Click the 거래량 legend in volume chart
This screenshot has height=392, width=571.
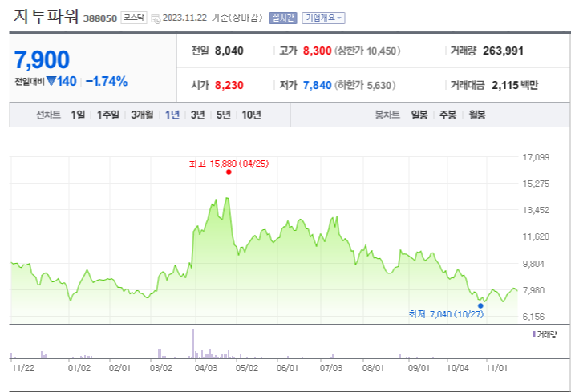coord(545,334)
